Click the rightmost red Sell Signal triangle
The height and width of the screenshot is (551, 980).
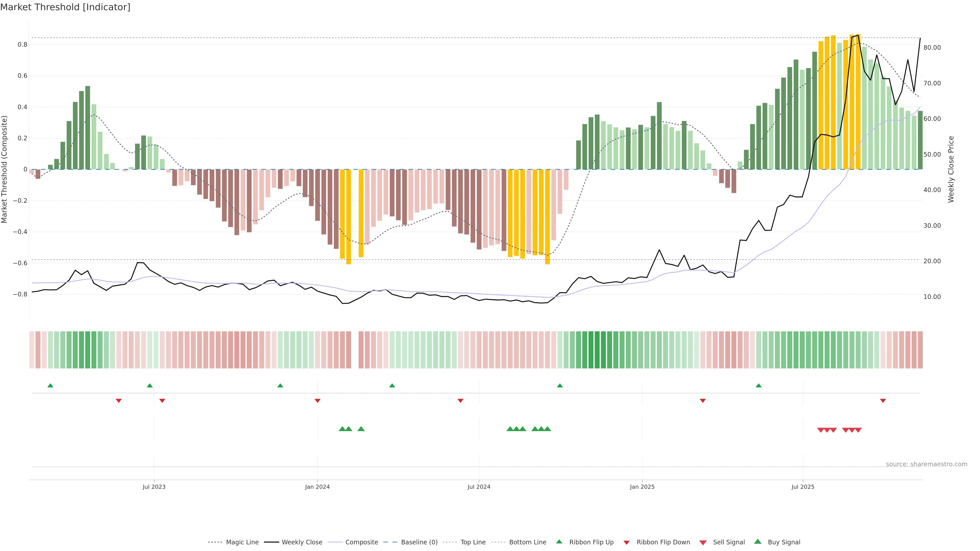tap(858, 430)
